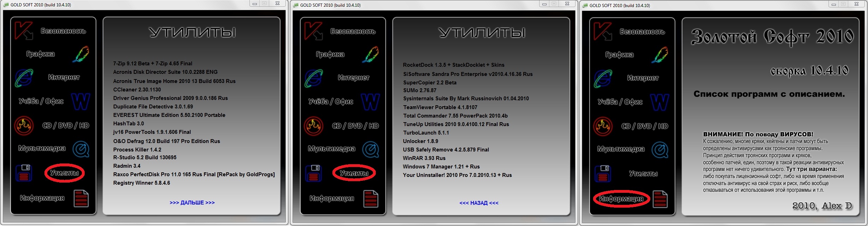This screenshot has height=226, width=868.
Task: Select WinRAR 3.93 Rus in the list
Action: pyautogui.click(x=424, y=158)
